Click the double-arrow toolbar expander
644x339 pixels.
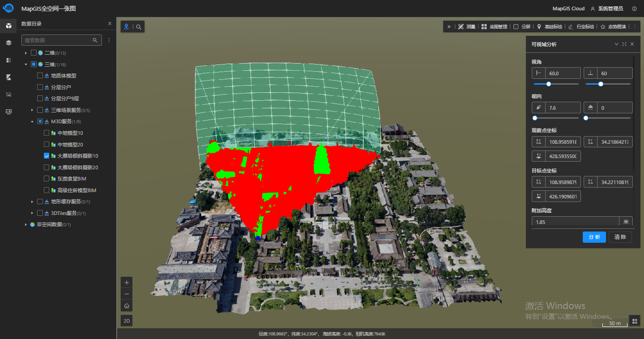coord(449,27)
